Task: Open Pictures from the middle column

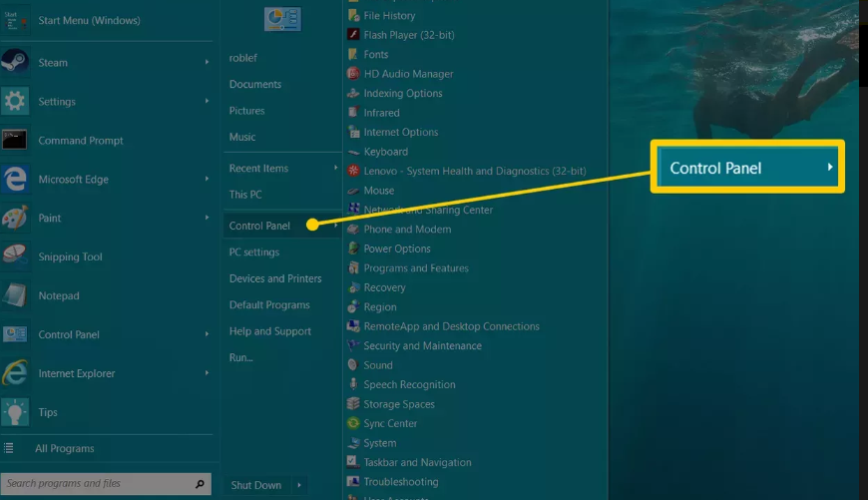Action: [246, 111]
